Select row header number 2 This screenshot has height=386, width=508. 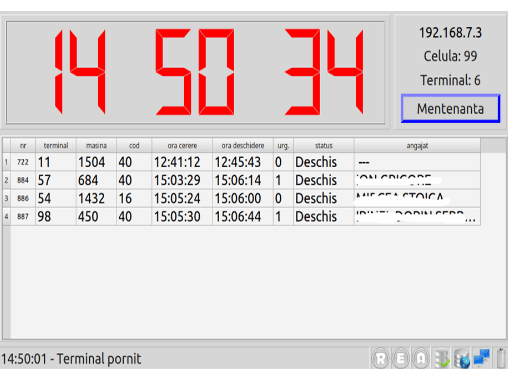coord(6,180)
